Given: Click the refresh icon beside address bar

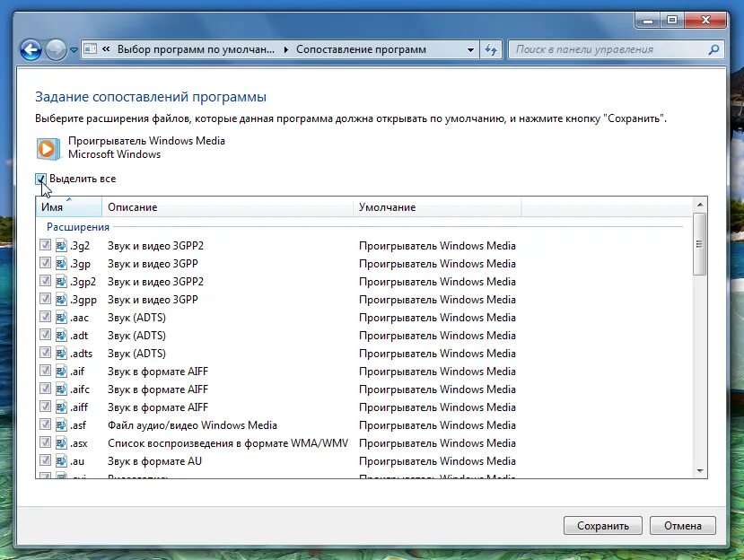Looking at the screenshot, I should (x=491, y=49).
